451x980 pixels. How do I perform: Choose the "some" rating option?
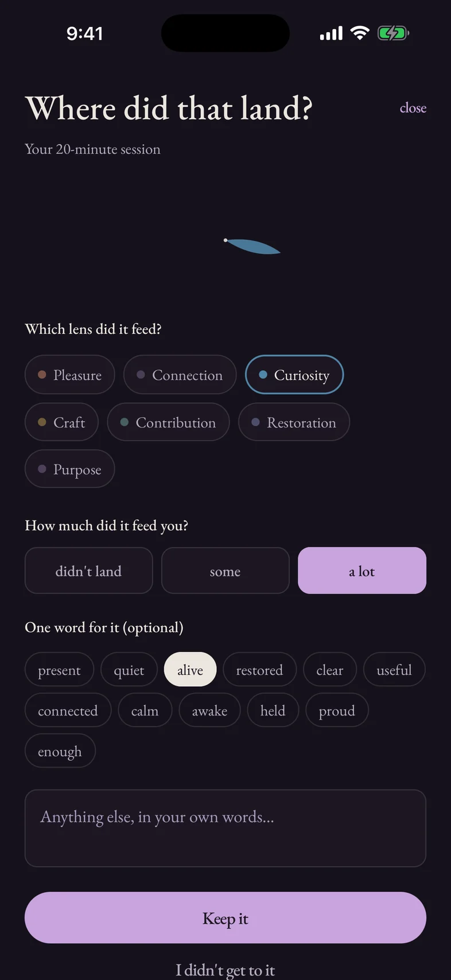pos(226,571)
